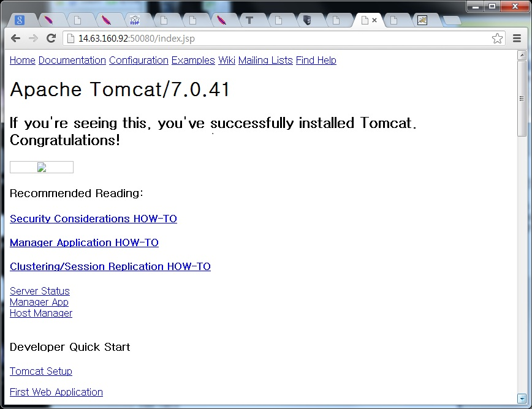Bookmark this page with the star icon
Viewport: 532px width, 409px height.
click(x=497, y=39)
